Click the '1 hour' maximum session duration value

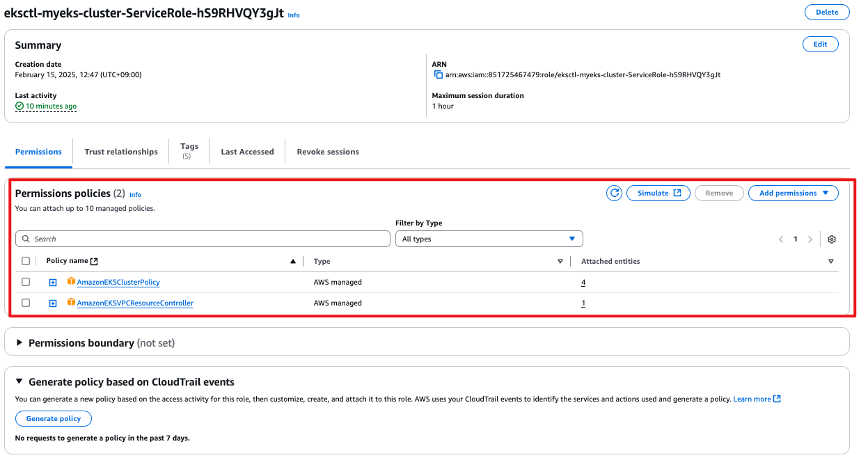pos(443,106)
